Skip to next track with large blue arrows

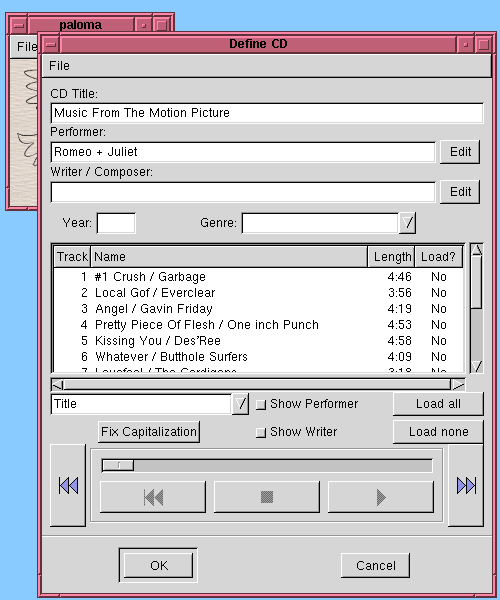coord(466,485)
